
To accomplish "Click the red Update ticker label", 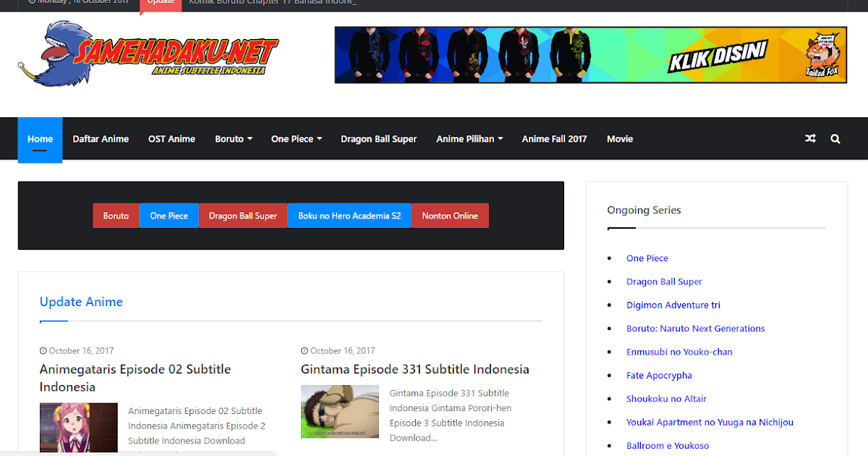I will click(161, 4).
